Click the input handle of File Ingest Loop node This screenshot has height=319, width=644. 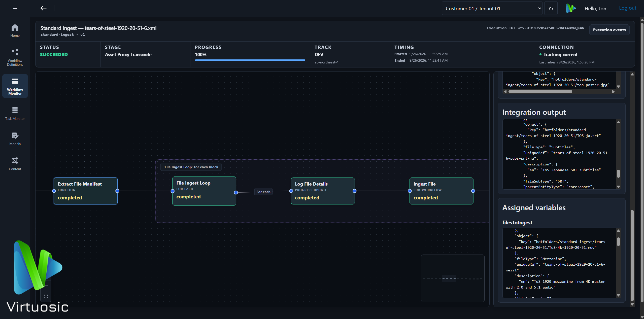click(x=173, y=191)
